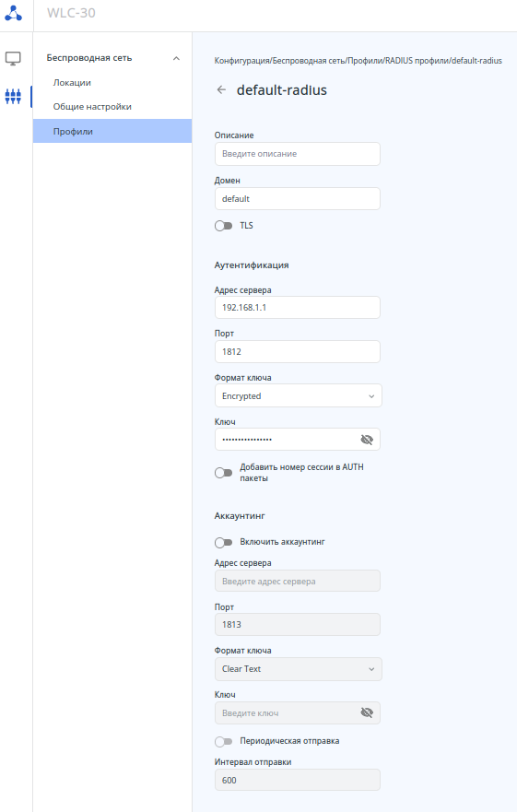Image resolution: width=517 pixels, height=812 pixels.
Task: Click the authentication port field 1812
Action: 298,352
